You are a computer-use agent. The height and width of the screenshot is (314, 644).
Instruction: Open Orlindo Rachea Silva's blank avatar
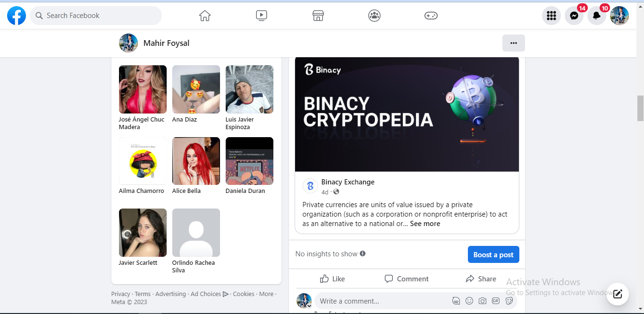[196, 233]
